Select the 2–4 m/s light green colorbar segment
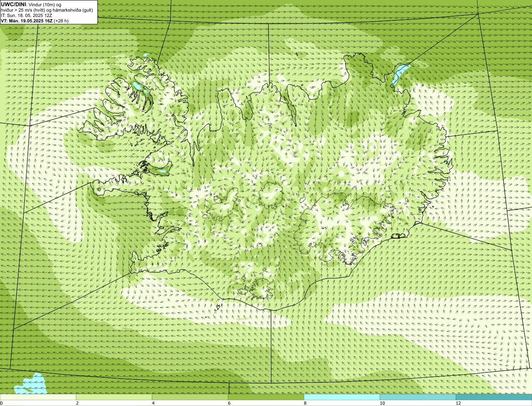The height and width of the screenshot is (406, 532). (x=114, y=397)
